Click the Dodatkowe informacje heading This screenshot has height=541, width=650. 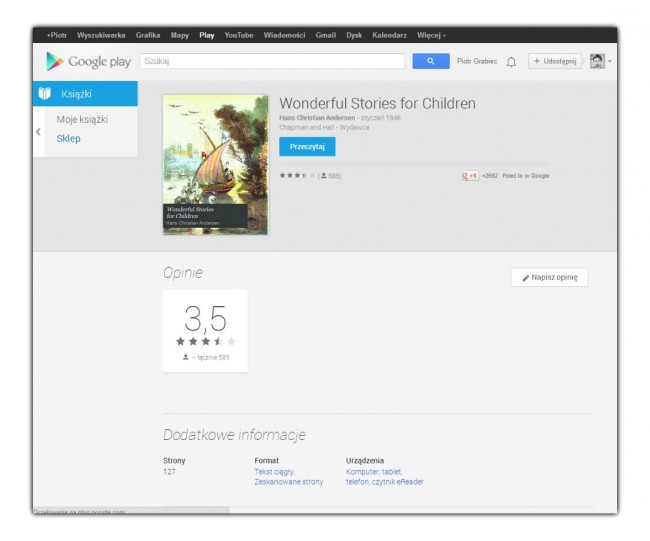(x=235, y=435)
